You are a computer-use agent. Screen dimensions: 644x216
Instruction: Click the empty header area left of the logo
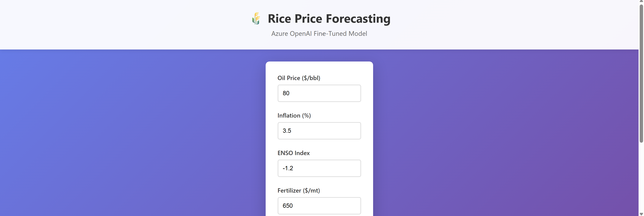click(125, 25)
